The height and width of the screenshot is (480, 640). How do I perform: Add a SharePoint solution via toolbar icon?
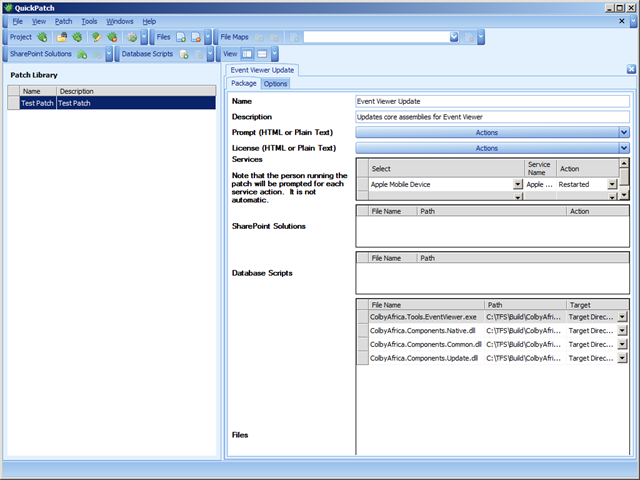[x=82, y=54]
